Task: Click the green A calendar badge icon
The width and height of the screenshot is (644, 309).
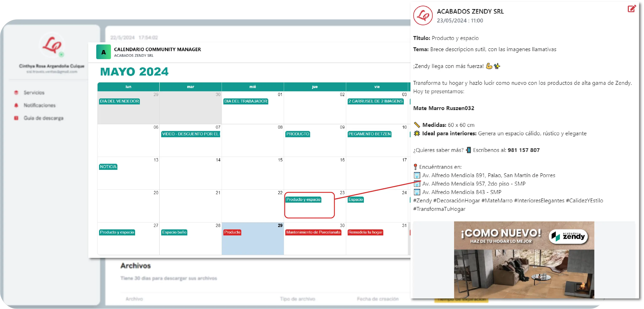Action: [104, 52]
